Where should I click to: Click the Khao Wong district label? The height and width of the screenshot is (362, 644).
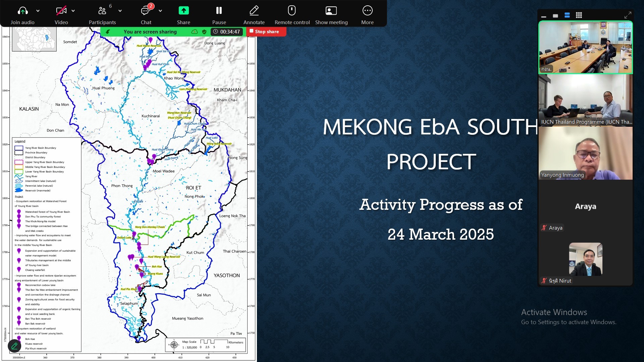tap(174, 78)
